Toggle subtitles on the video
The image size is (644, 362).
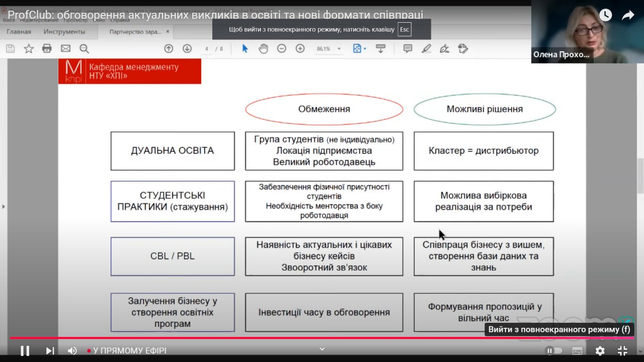click(577, 350)
